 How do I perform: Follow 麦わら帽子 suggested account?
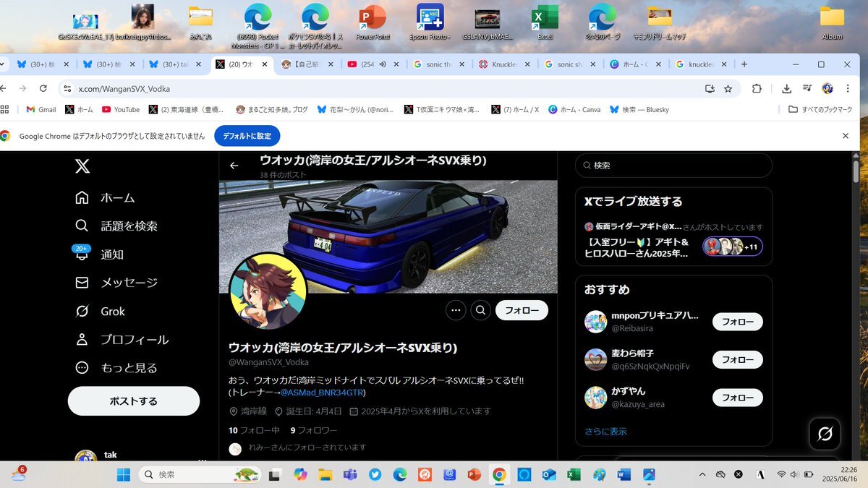(738, 359)
